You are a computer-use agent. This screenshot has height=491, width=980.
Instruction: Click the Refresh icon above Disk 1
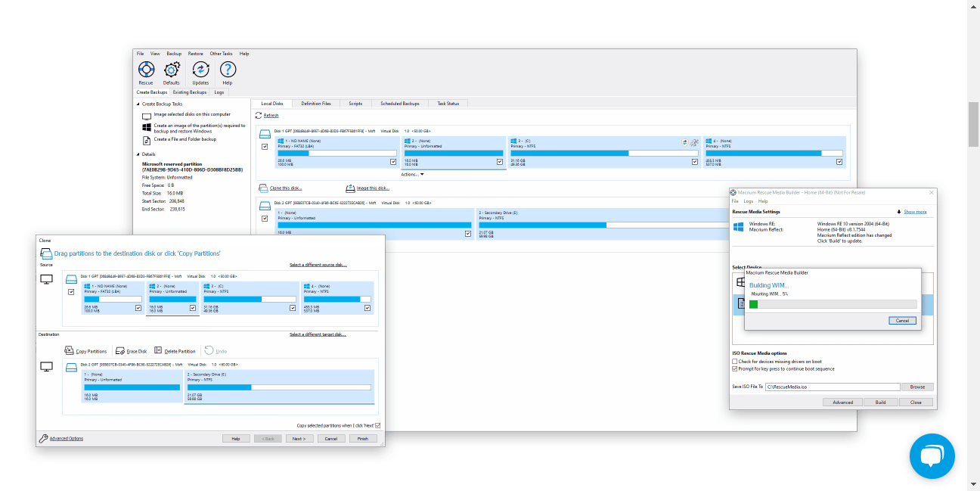pyautogui.click(x=259, y=115)
